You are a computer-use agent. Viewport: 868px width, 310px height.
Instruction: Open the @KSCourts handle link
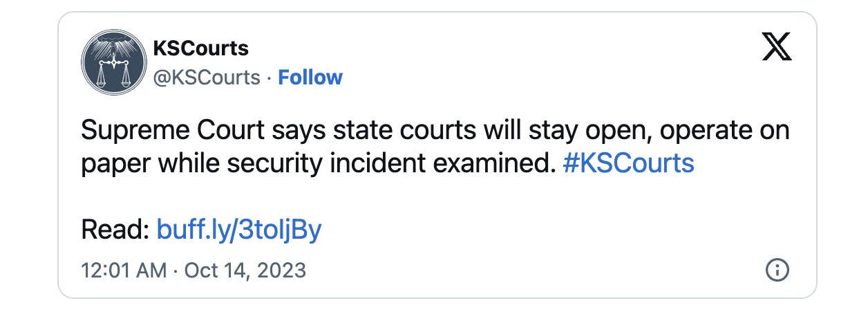(206, 77)
